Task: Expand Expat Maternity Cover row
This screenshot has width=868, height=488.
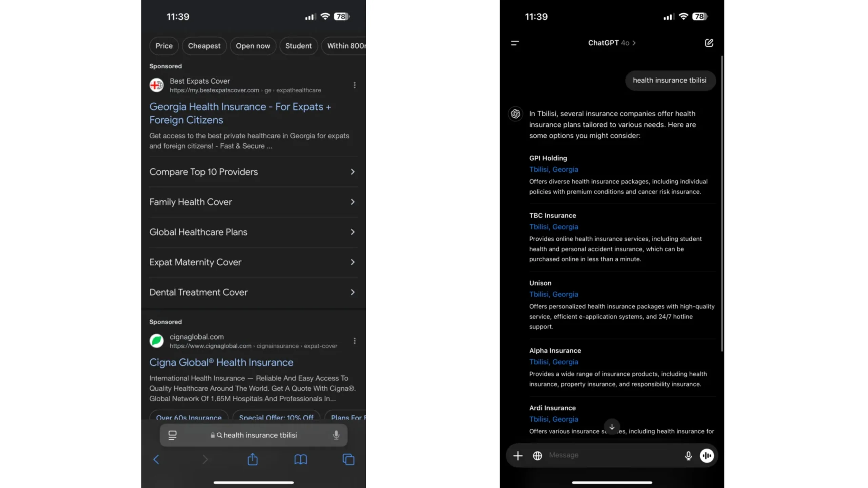Action: [x=254, y=262]
